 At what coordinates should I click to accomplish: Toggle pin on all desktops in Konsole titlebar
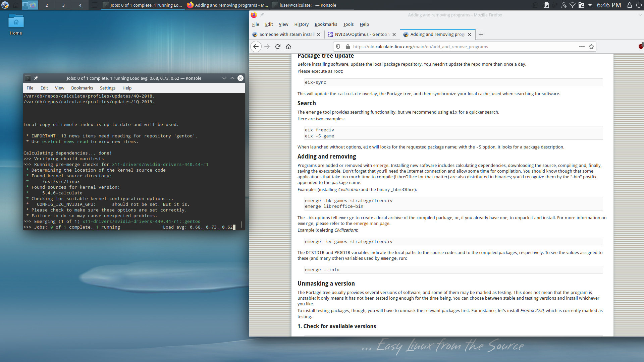tap(36, 78)
